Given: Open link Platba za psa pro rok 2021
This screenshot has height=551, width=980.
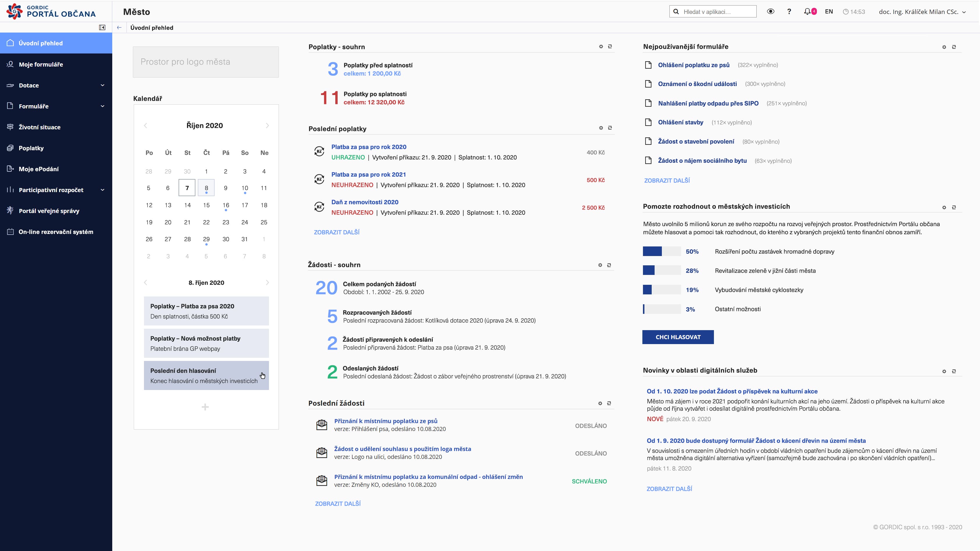Looking at the screenshot, I should coord(368,175).
